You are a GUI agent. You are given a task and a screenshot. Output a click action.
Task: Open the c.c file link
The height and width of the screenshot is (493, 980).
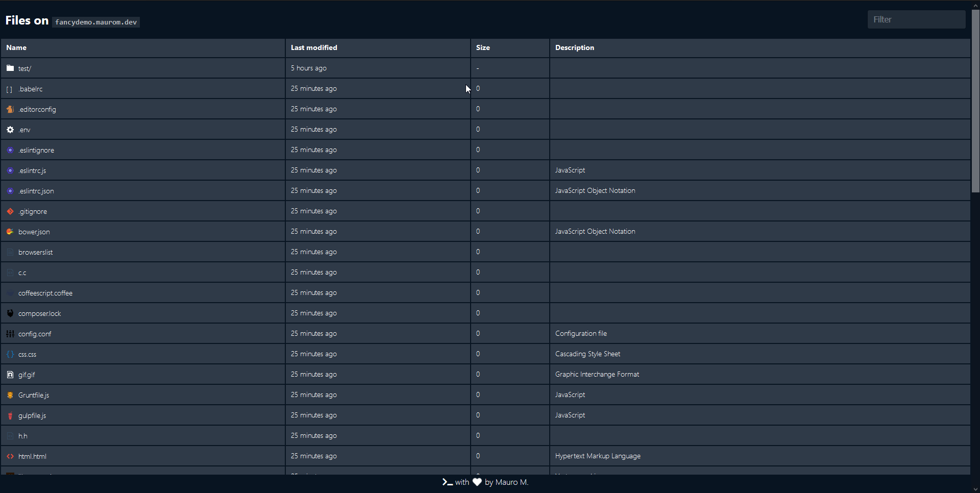[x=22, y=273]
